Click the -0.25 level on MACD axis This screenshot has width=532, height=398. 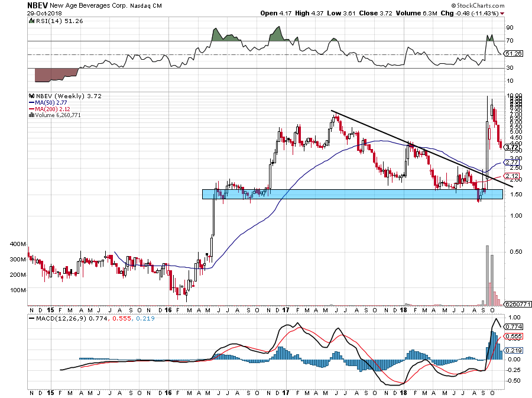coord(513,370)
